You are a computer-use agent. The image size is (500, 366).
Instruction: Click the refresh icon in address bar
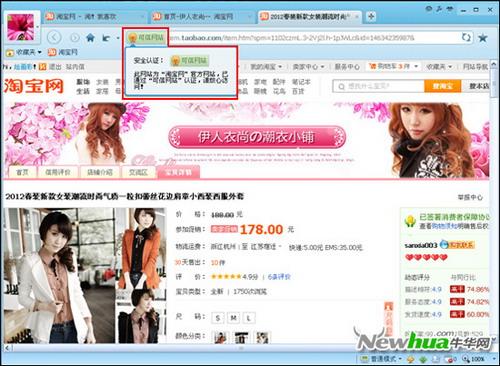(x=466, y=37)
